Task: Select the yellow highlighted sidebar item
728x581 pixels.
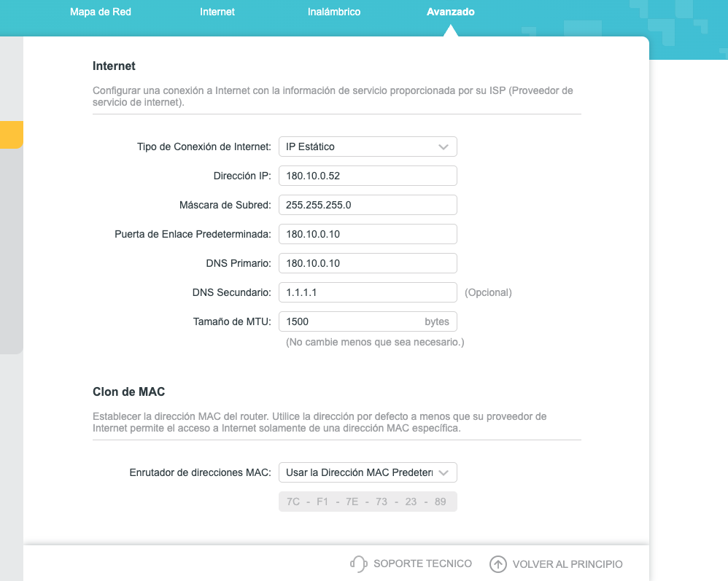Action: pyautogui.click(x=12, y=135)
